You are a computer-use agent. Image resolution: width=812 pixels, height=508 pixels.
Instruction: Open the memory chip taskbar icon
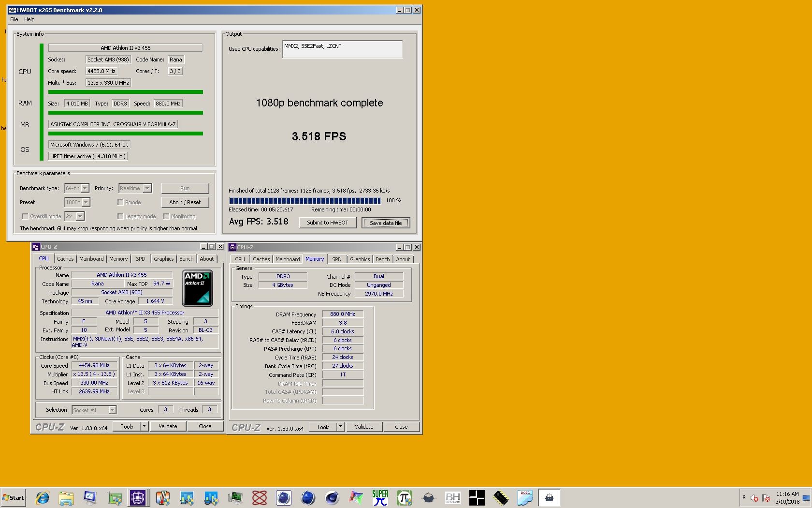pyautogui.click(x=501, y=497)
